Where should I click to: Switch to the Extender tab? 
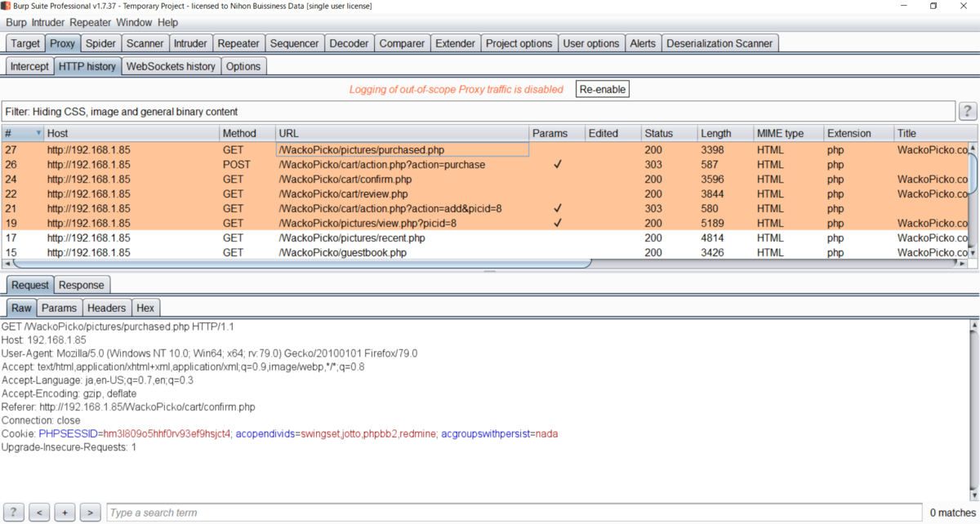click(455, 43)
